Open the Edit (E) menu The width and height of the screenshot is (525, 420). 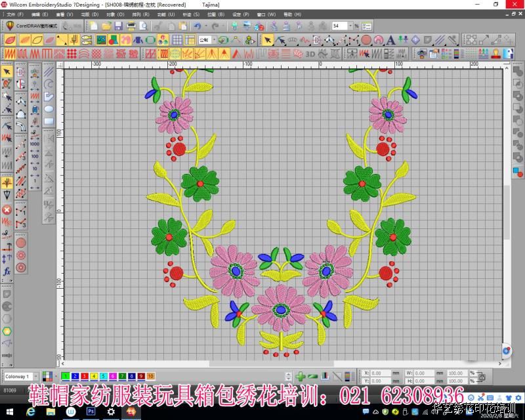(x=40, y=14)
